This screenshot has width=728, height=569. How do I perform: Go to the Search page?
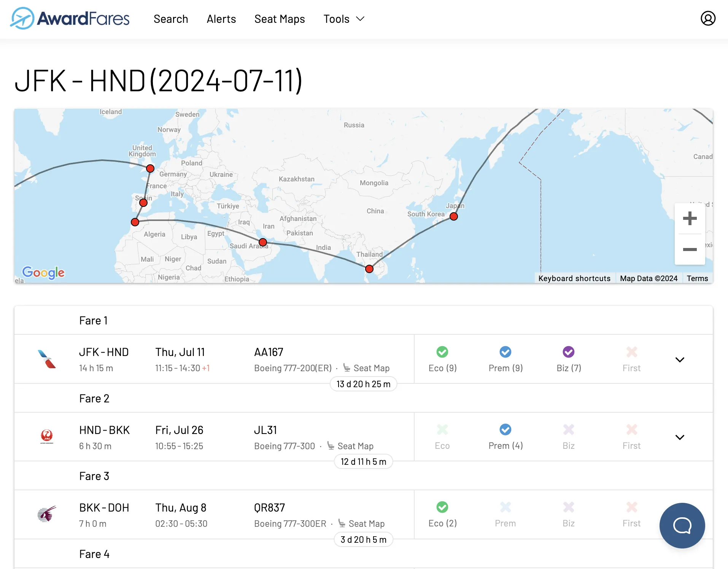pos(171,19)
